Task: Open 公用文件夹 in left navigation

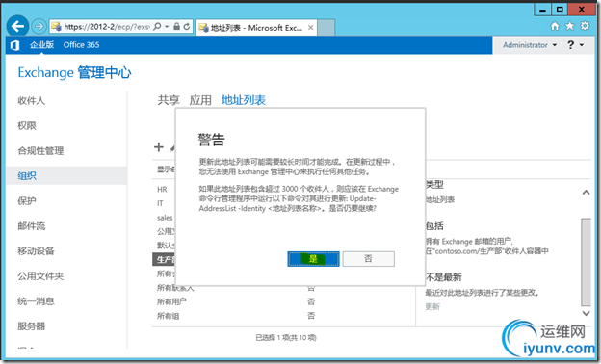Action: [40, 275]
